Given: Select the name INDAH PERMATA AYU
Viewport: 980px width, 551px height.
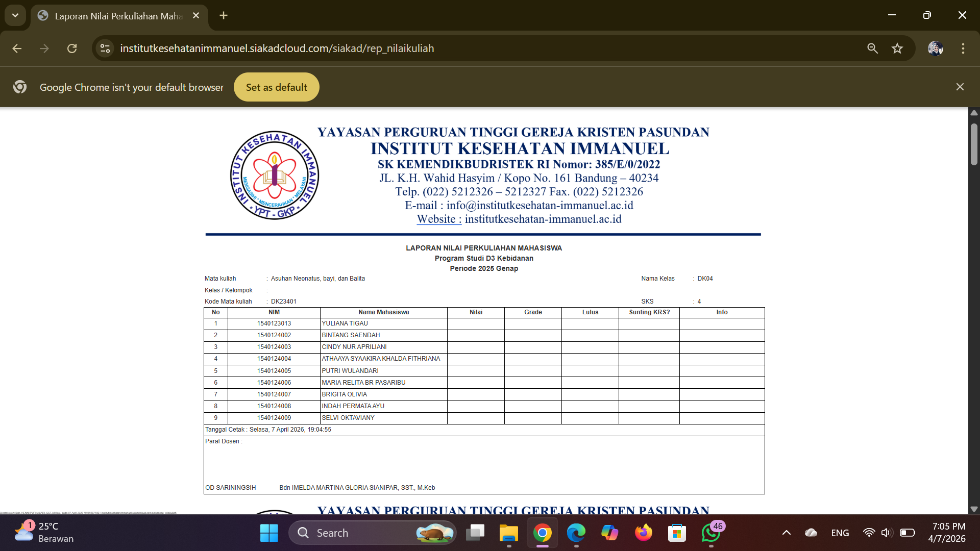Looking at the screenshot, I should coord(353,406).
